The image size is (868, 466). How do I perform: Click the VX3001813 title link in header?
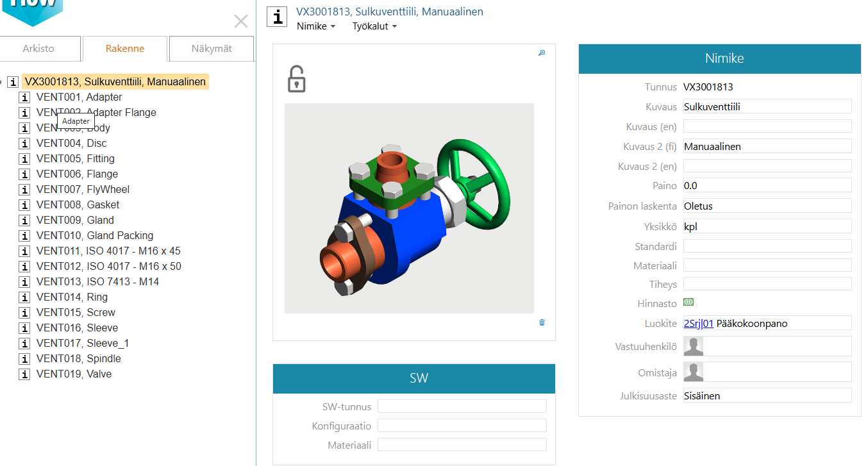(389, 12)
